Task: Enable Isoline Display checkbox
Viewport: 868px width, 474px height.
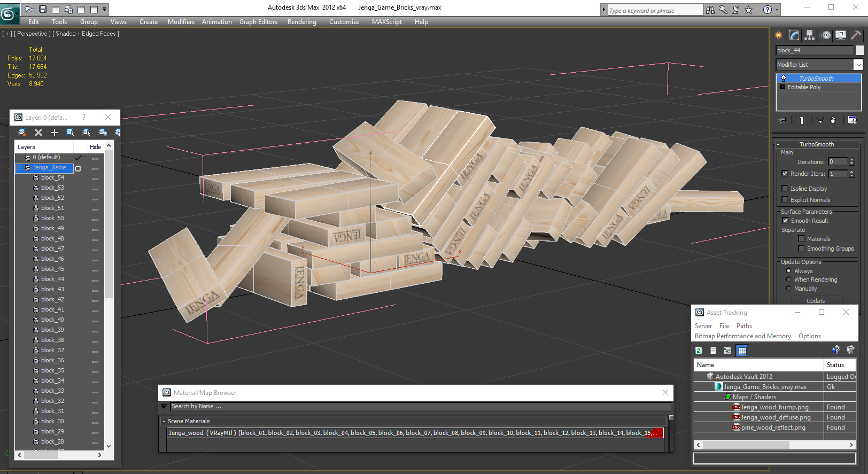Action: coord(785,188)
